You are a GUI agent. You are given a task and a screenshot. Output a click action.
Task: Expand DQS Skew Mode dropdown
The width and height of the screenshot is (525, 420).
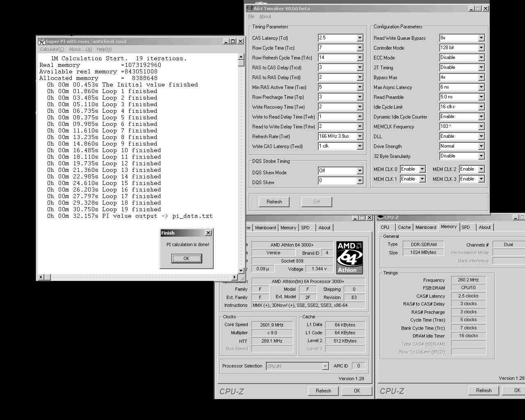[x=360, y=171]
